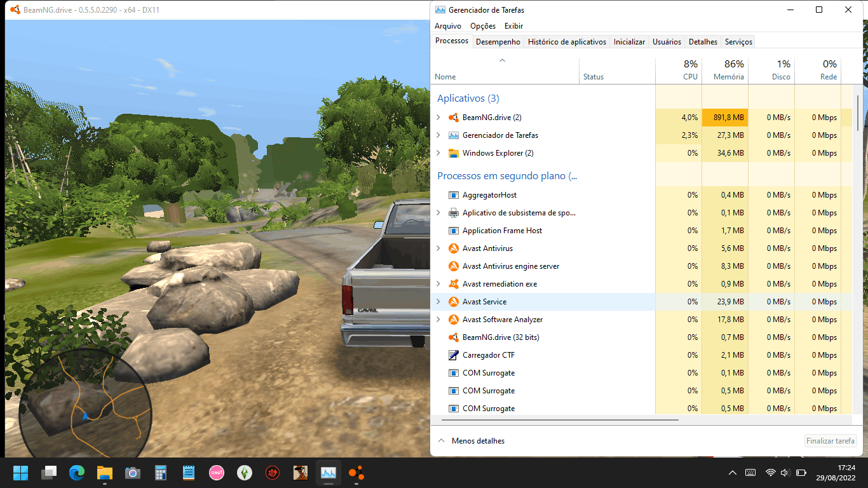This screenshot has width=868, height=488.
Task: Expand the Avast Antivirus process row
Action: coord(438,248)
